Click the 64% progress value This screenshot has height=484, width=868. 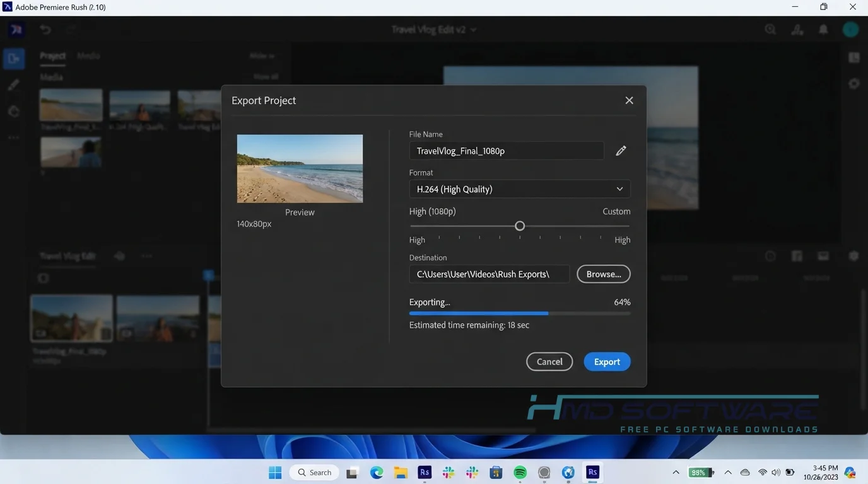622,302
